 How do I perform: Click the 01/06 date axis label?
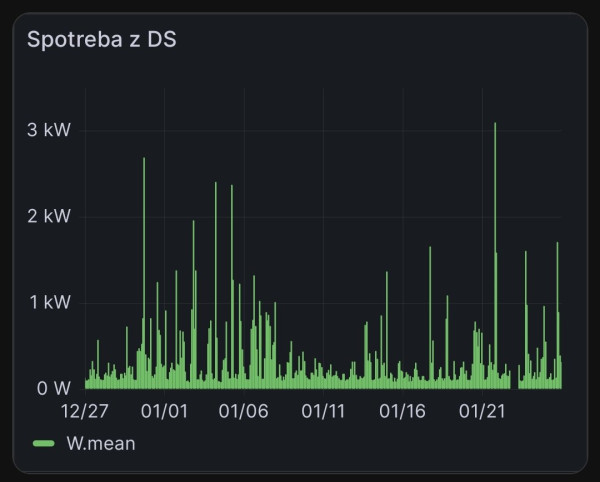[x=244, y=412]
